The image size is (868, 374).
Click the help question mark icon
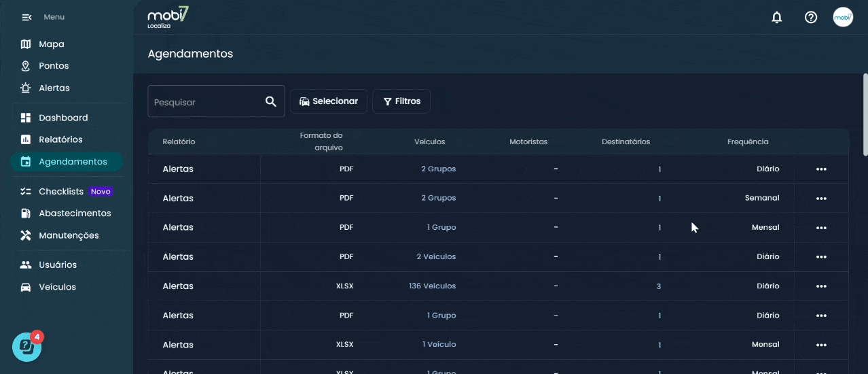810,18
